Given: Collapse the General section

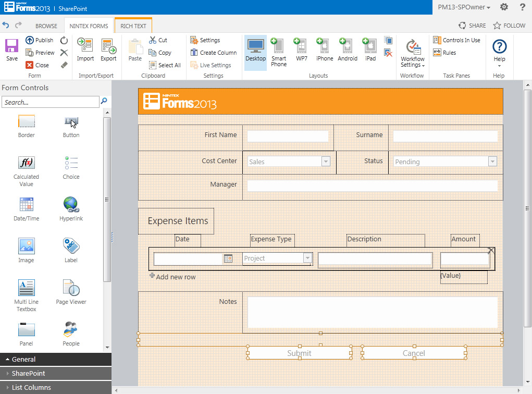Looking at the screenshot, I should (56, 360).
